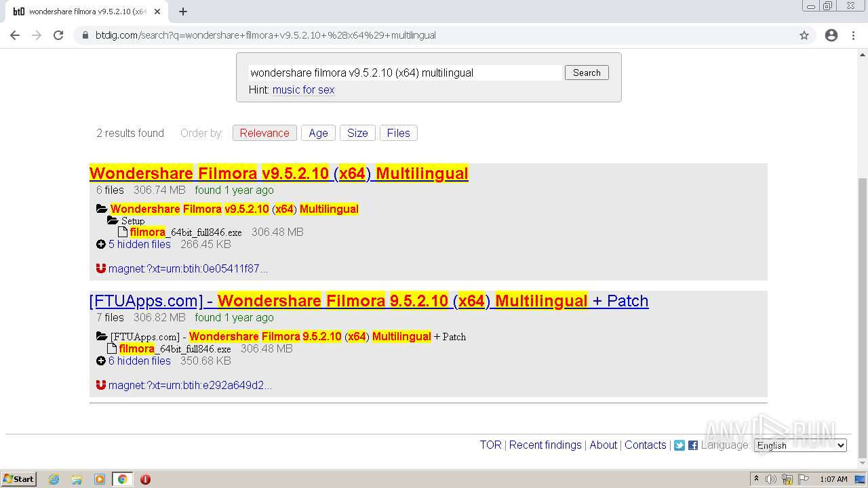Open Contacts footer link
The height and width of the screenshot is (488, 868).
point(646,445)
